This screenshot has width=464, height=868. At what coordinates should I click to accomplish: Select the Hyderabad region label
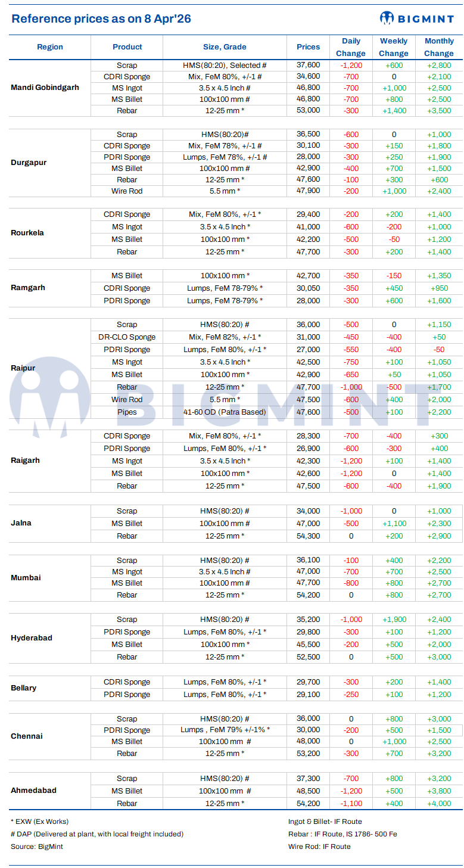point(32,638)
